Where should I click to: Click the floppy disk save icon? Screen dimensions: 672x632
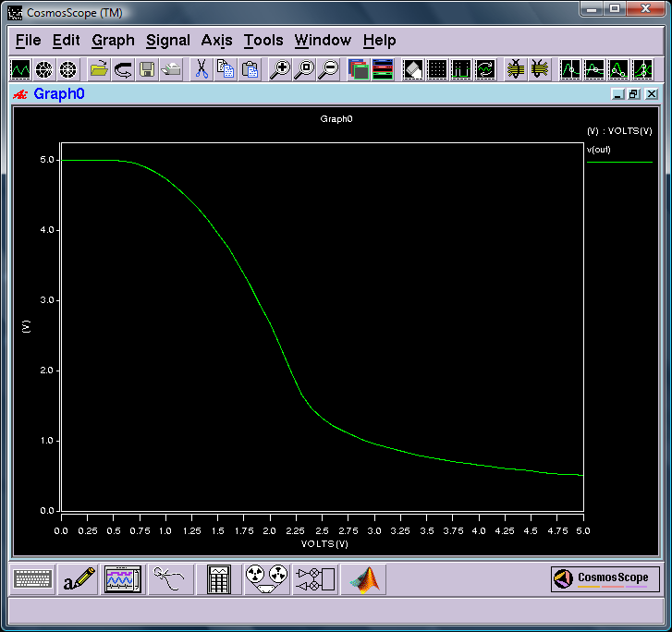tap(147, 69)
